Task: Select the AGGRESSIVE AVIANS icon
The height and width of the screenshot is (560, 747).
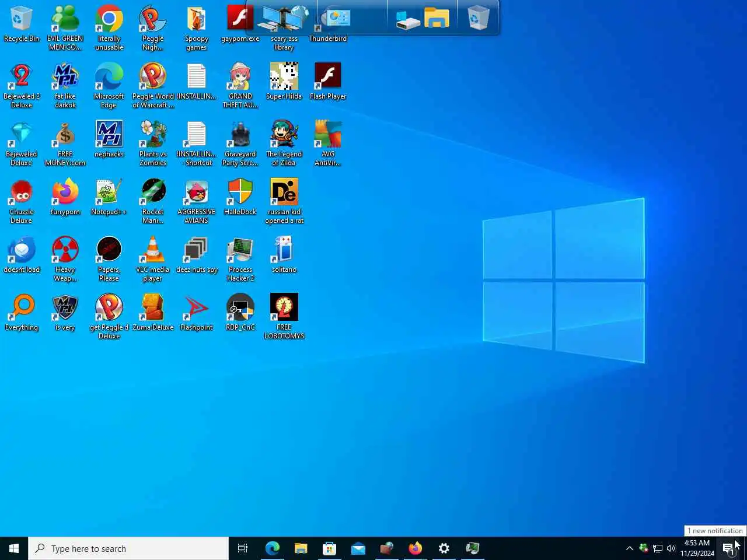Action: (x=197, y=201)
